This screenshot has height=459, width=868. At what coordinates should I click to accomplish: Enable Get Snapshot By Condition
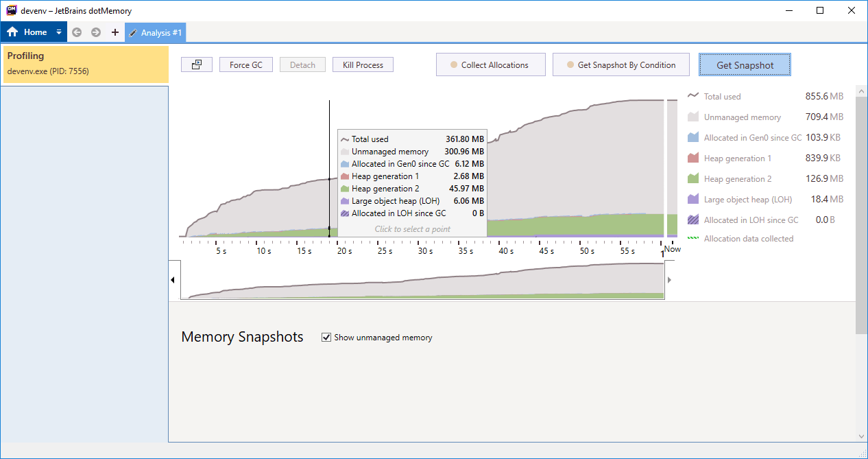point(621,64)
